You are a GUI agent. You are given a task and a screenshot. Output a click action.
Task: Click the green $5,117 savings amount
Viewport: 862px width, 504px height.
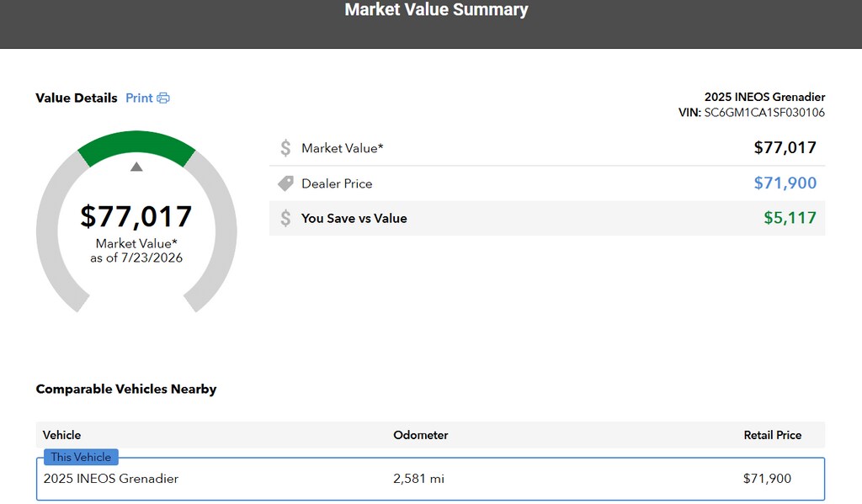pyautogui.click(x=790, y=218)
